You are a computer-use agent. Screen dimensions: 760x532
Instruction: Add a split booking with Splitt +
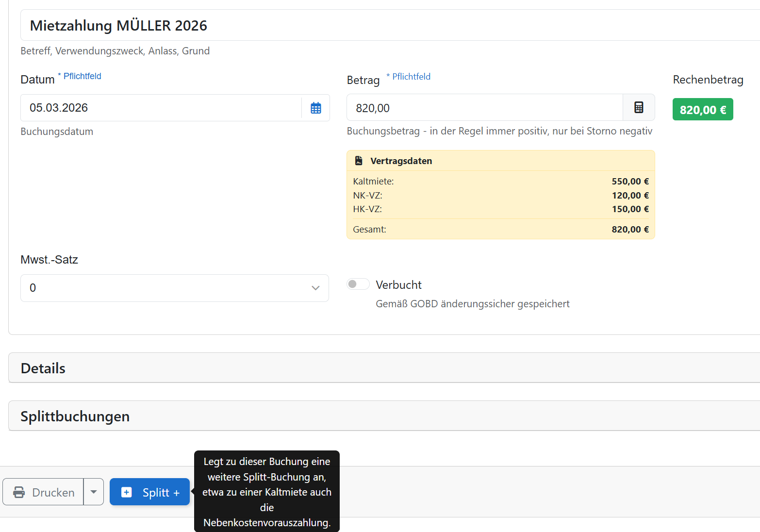point(149,492)
